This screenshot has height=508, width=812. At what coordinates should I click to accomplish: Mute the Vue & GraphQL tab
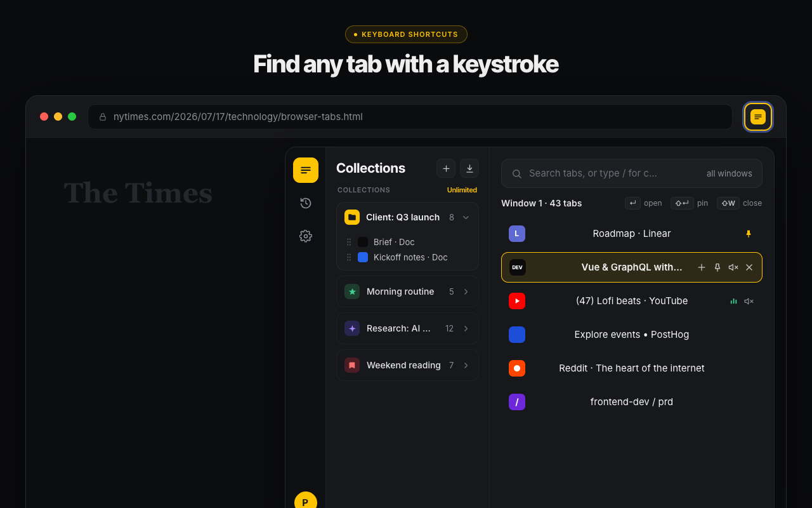pyautogui.click(x=733, y=267)
